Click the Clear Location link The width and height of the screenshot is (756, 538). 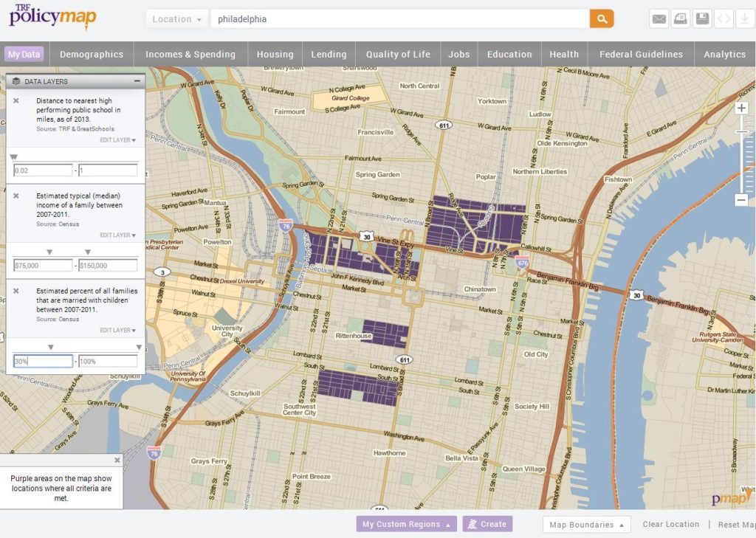click(x=670, y=524)
